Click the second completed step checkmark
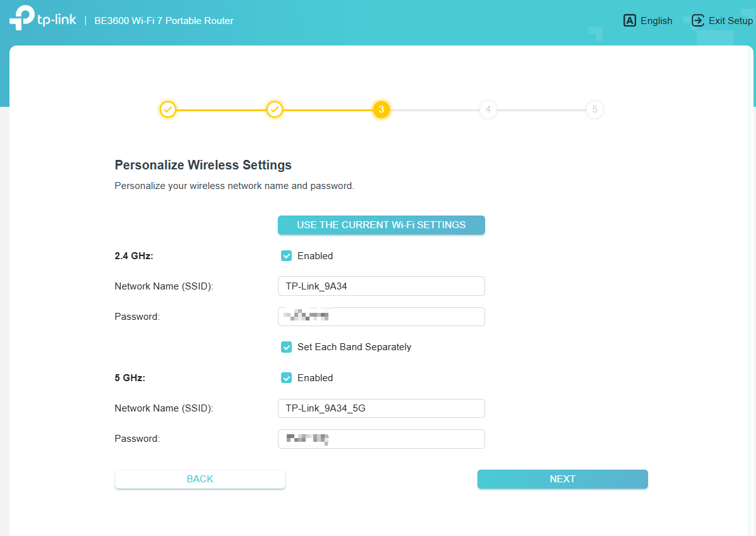Screen dimensions: 756x536 [x=275, y=109]
